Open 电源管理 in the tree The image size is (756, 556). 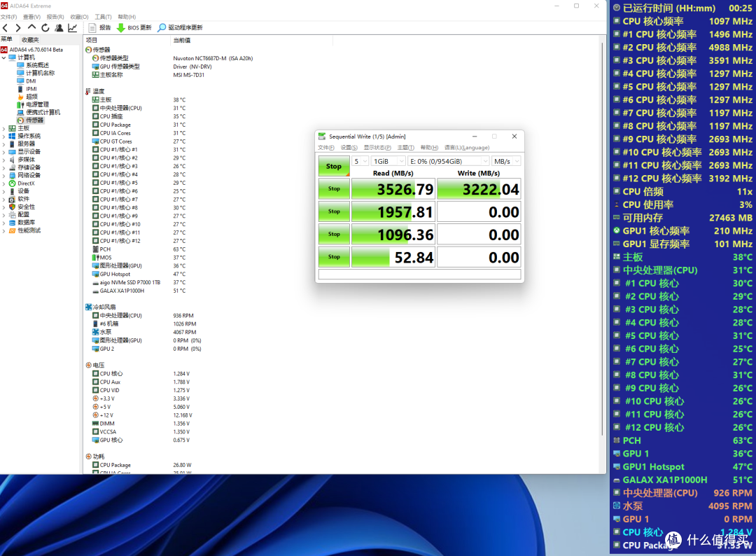pyautogui.click(x=33, y=104)
